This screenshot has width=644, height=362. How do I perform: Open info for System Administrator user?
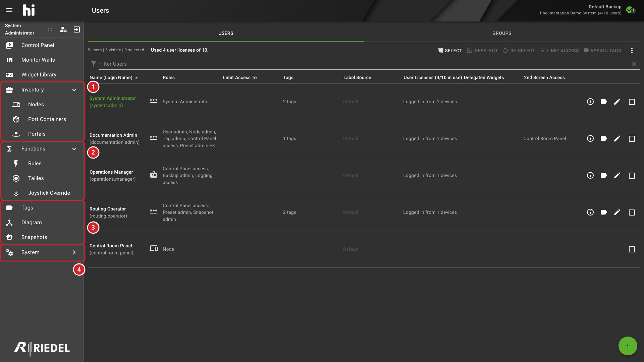[590, 102]
